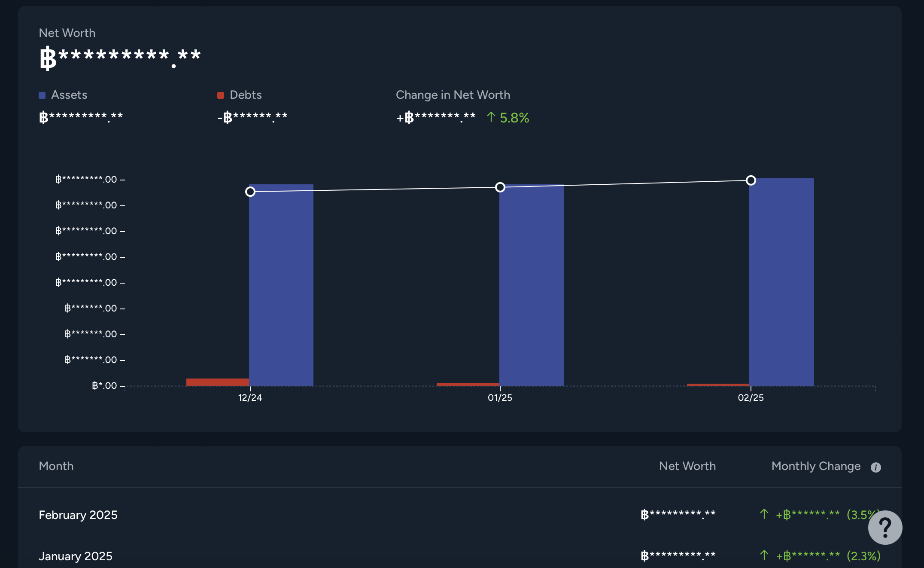Screen dimensions: 924x568
Task: Click the 02/25 red debts bar
Action: click(x=718, y=385)
